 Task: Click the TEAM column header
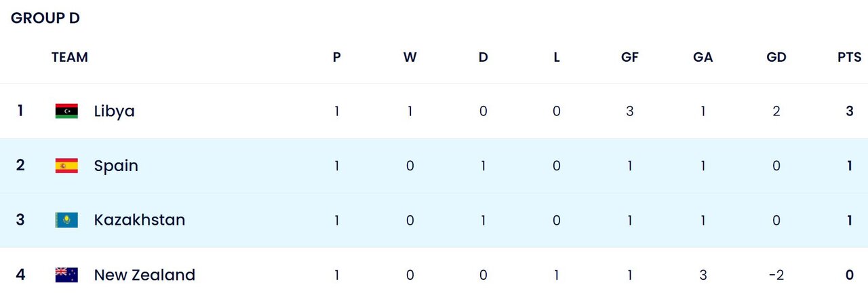pos(70,58)
